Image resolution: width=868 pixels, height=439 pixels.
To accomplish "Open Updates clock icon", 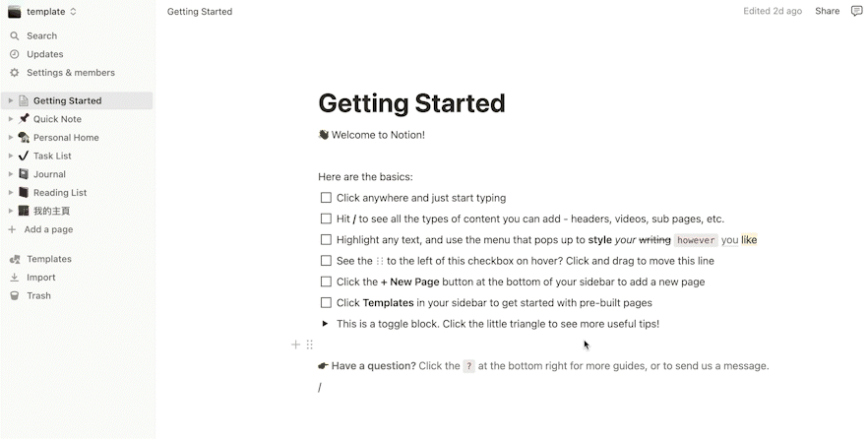I will (15, 54).
